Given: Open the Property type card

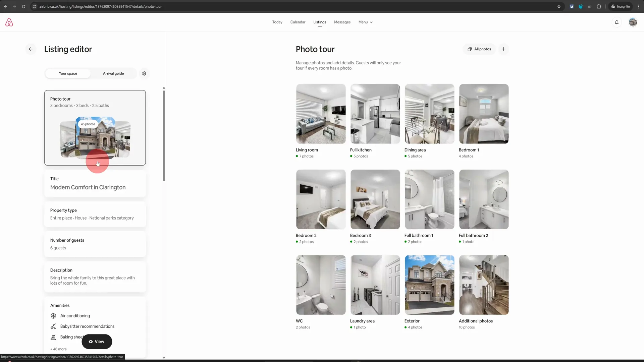Looking at the screenshot, I should pos(95,214).
